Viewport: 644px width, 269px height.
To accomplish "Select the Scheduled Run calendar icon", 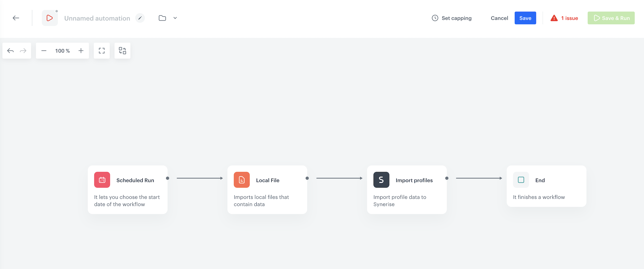I will click(102, 180).
